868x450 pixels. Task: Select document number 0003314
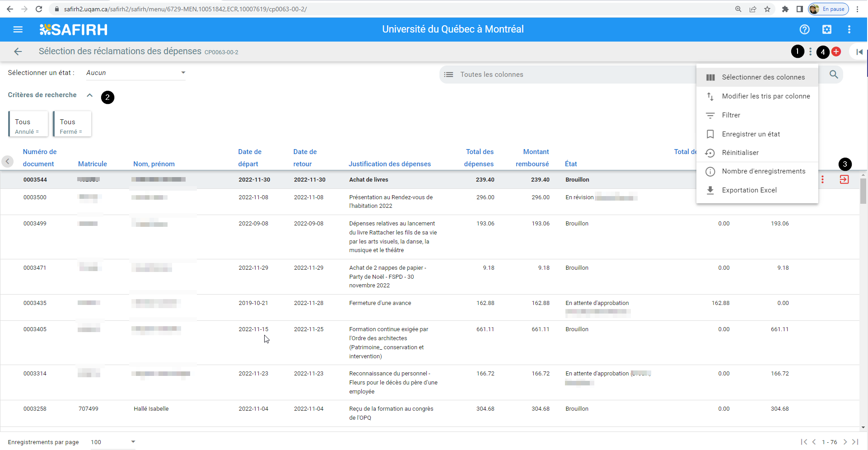click(35, 374)
